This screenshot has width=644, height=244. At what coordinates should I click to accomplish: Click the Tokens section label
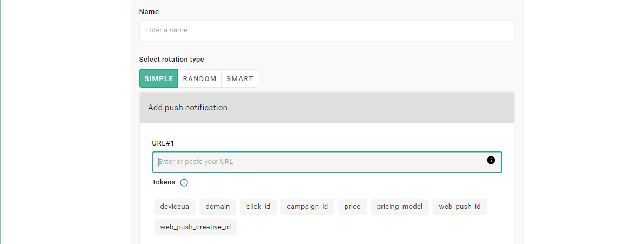(164, 182)
